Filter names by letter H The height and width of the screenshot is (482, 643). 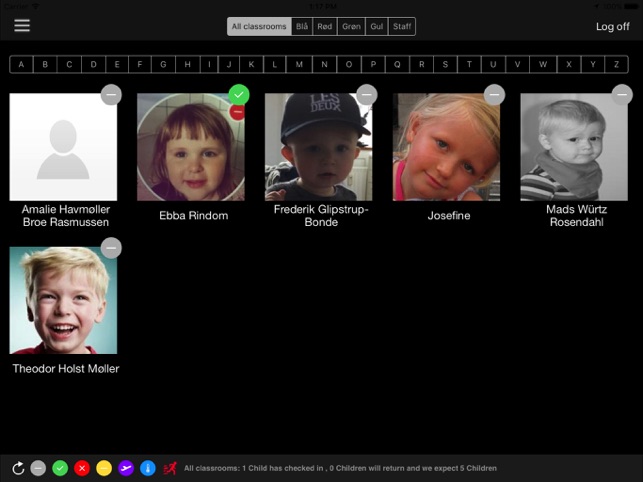coord(187,64)
